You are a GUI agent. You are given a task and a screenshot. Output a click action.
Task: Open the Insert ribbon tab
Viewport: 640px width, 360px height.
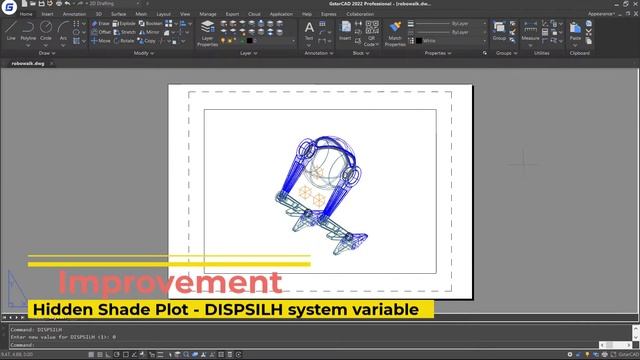47,14
